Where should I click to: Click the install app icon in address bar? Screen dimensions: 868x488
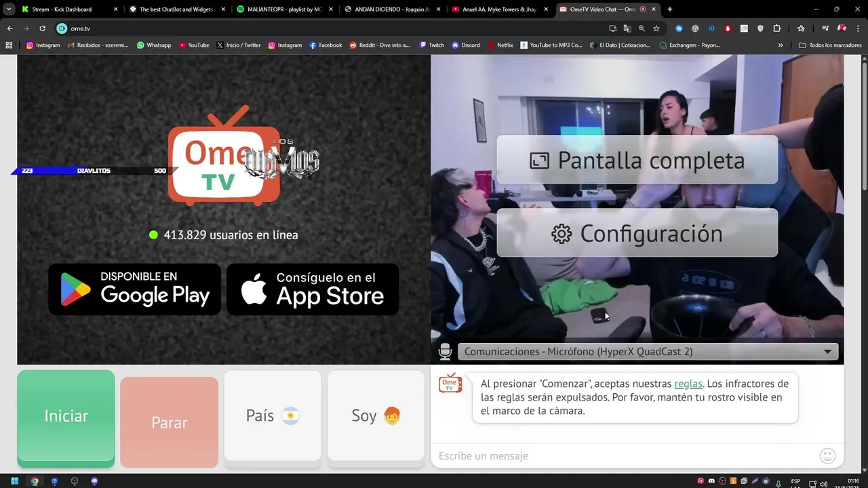613,28
